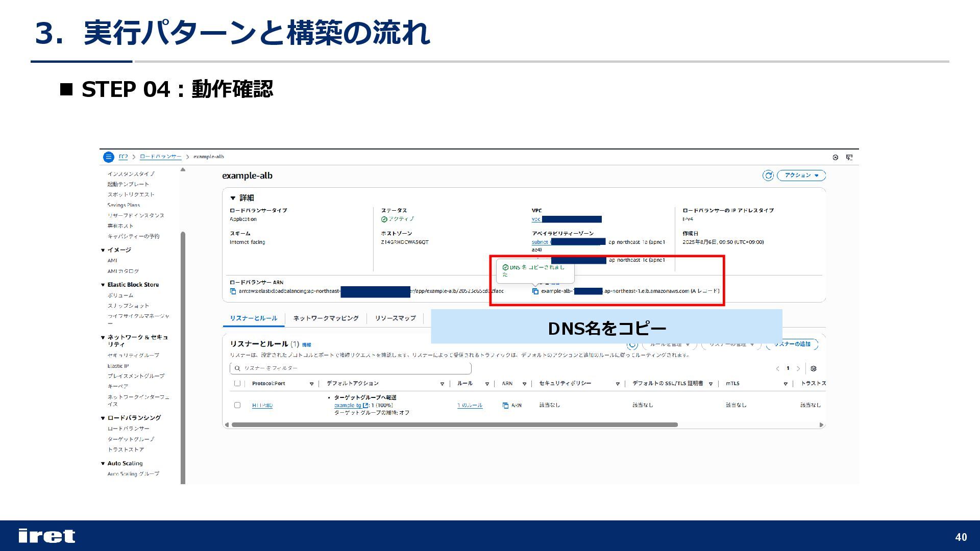
Task: Sort by the Protocol:Port column arrow
Action: (x=311, y=384)
